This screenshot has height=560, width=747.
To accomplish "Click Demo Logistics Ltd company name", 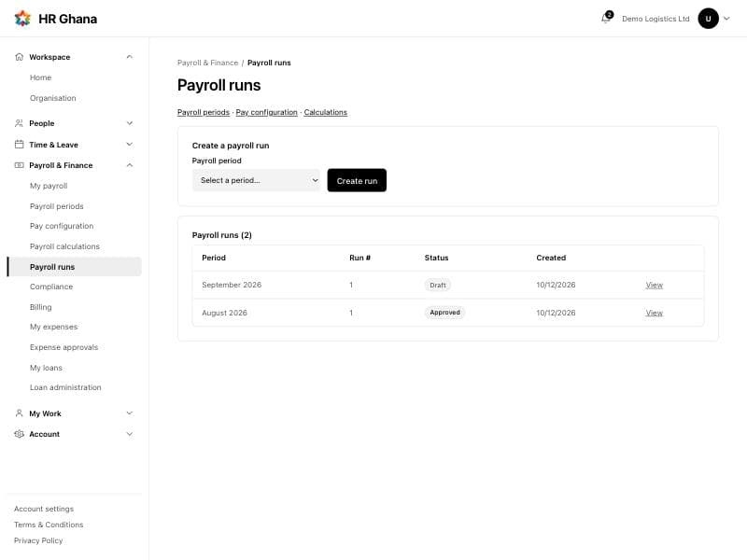I will click(x=655, y=19).
